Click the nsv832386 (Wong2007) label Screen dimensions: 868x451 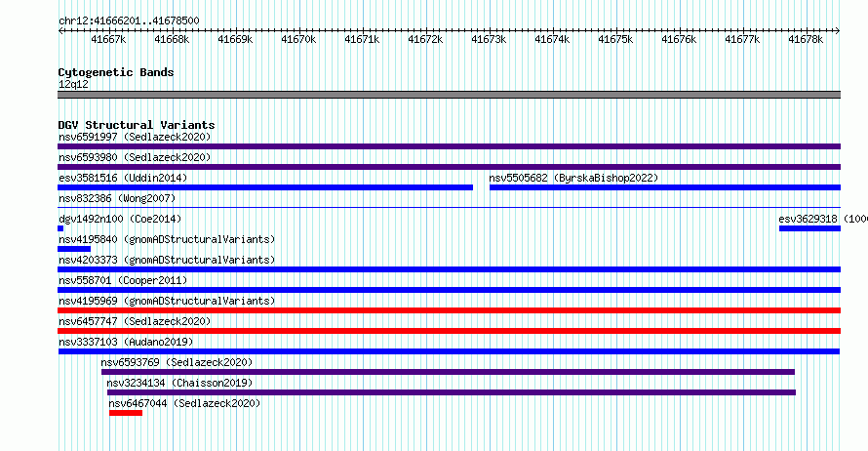tap(117, 198)
